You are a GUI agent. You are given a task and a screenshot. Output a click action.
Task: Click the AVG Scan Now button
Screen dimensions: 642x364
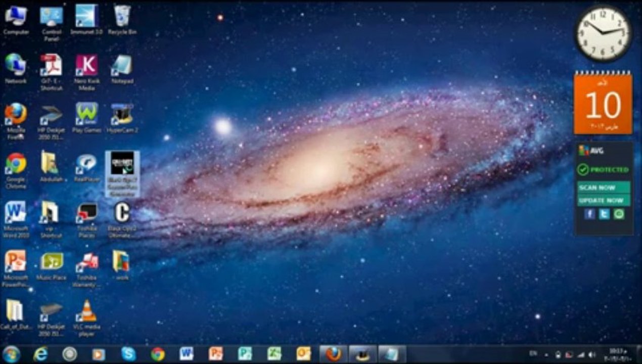pyautogui.click(x=604, y=188)
